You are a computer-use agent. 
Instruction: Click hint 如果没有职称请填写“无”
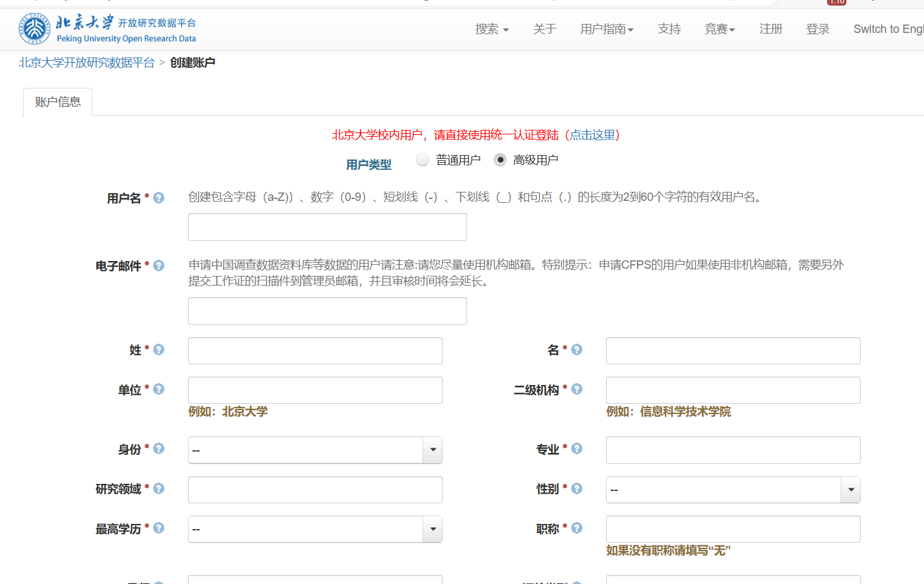(x=668, y=550)
